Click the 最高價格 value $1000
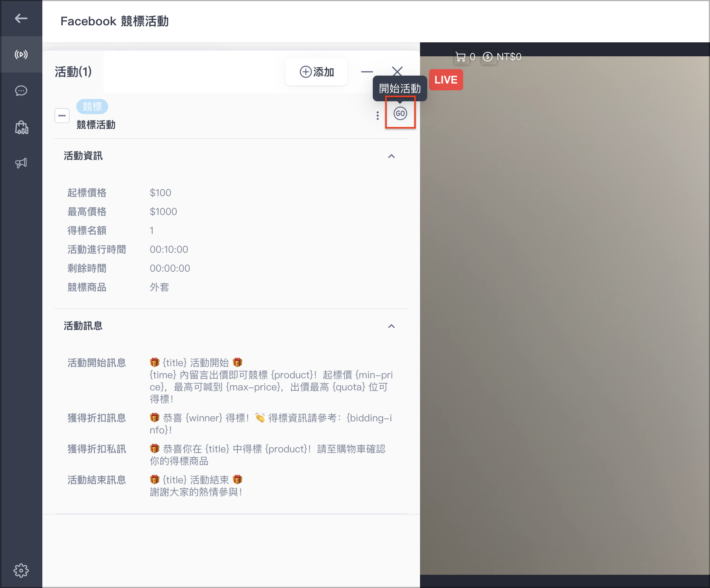Screen dimensions: 710x588 click(x=163, y=212)
